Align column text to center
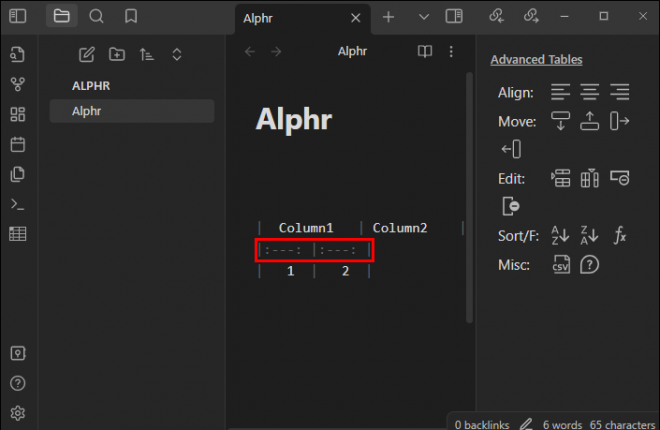The image size is (660, 430). point(590,93)
